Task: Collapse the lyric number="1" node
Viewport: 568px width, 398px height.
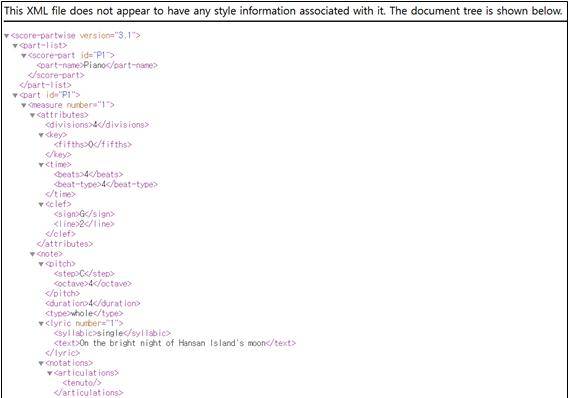Action: coord(41,323)
